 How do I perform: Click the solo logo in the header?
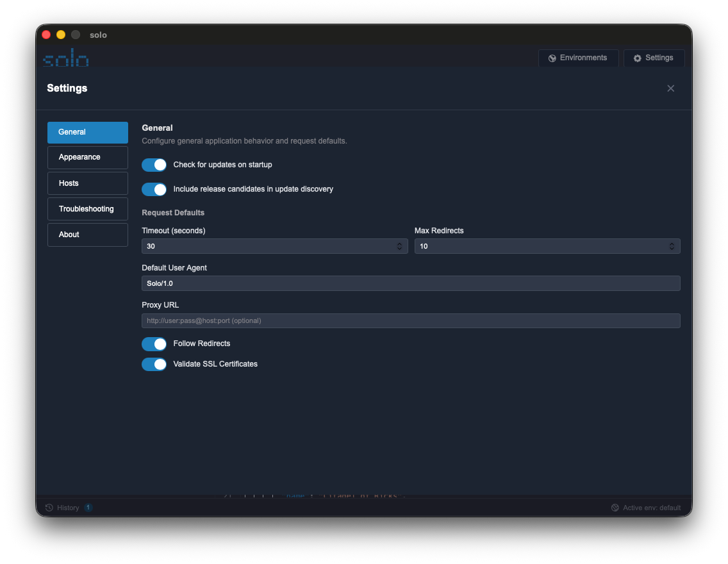pos(65,58)
